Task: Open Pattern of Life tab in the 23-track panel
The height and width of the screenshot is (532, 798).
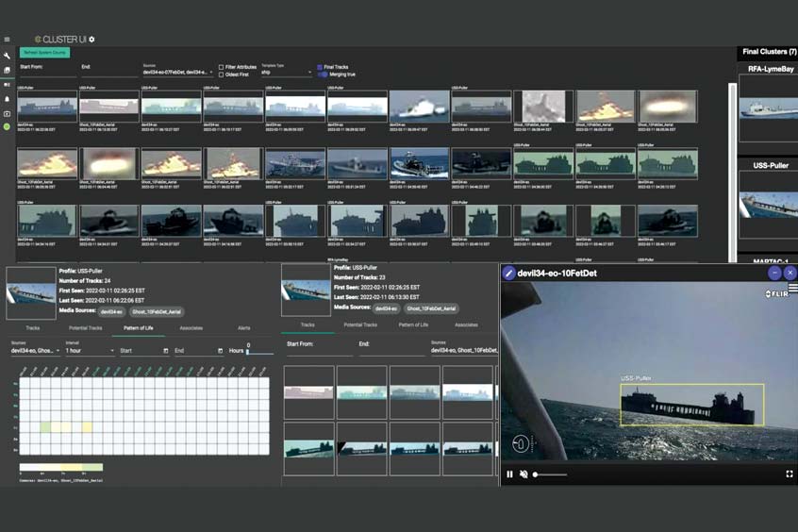Action: point(413,324)
